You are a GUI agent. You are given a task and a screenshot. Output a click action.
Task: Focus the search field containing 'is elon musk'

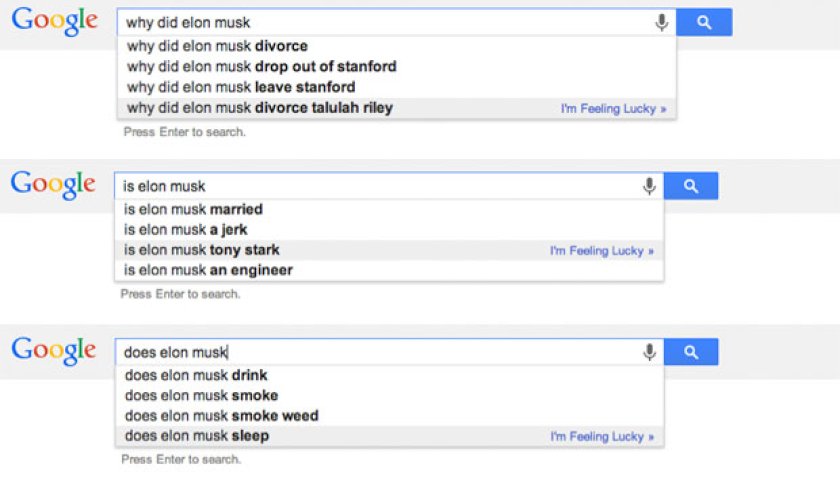coord(380,186)
